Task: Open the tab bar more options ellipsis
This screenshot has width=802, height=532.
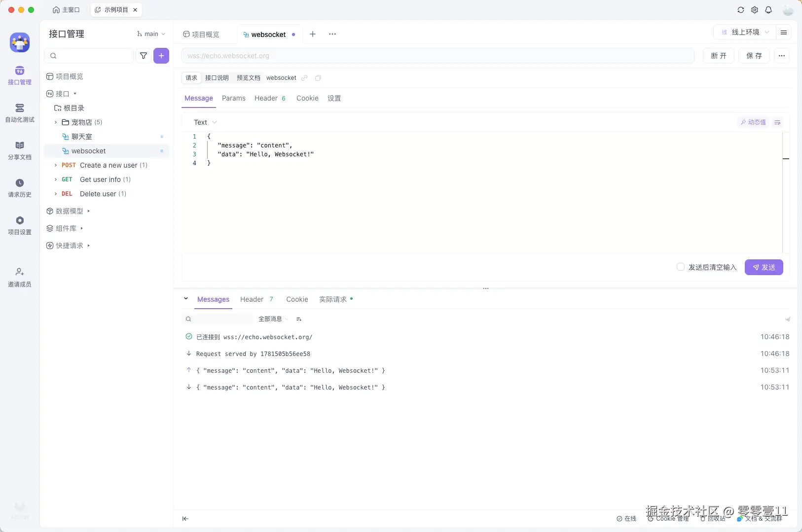Action: 332,34
